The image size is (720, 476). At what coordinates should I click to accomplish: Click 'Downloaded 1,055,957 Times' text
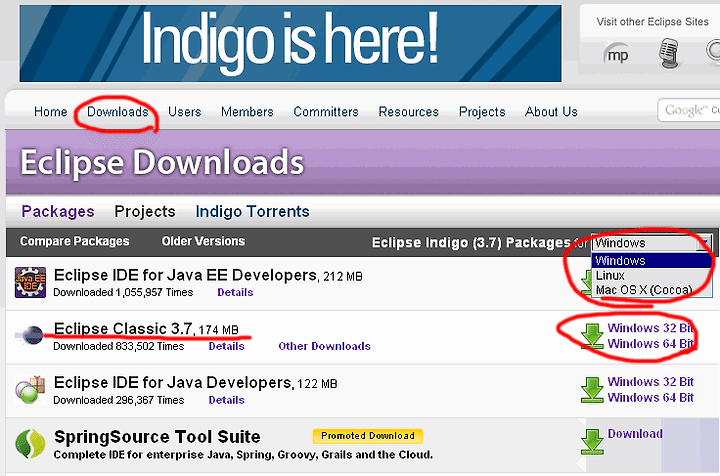pyautogui.click(x=123, y=292)
